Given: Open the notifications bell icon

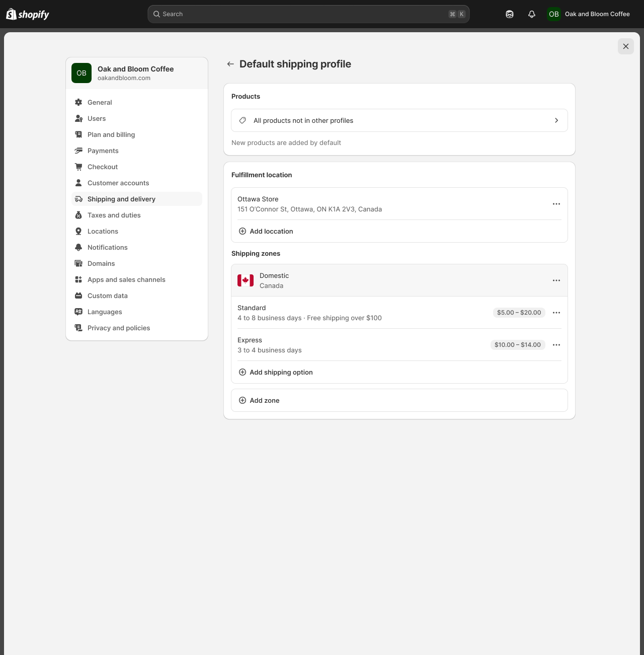Looking at the screenshot, I should pyautogui.click(x=532, y=14).
